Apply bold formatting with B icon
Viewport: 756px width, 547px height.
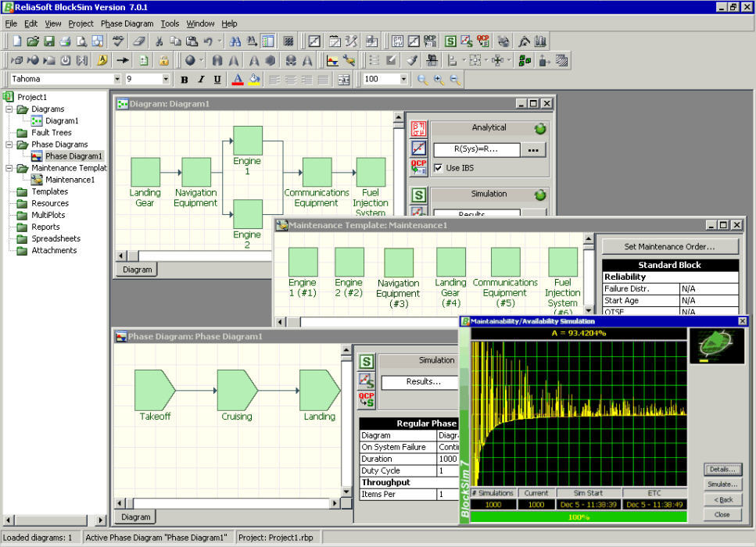pyautogui.click(x=185, y=80)
